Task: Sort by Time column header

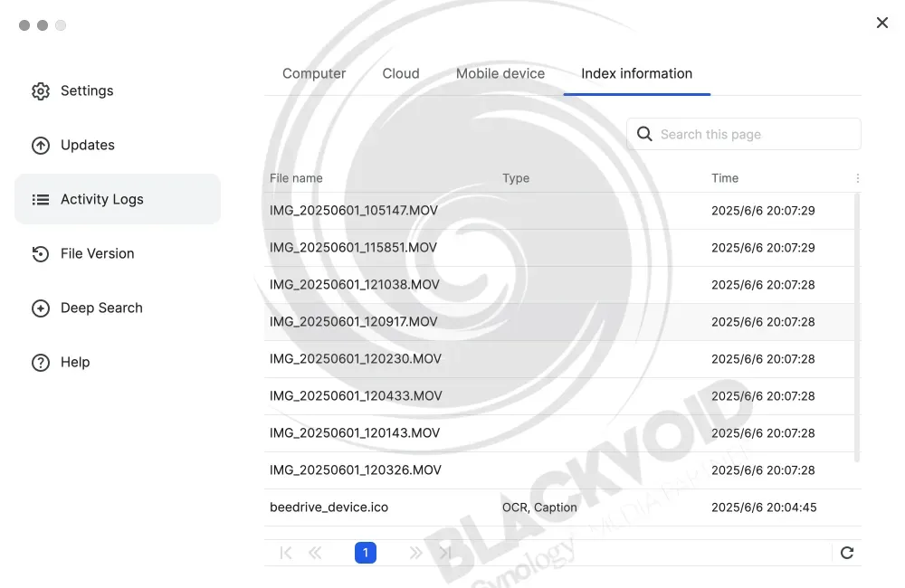Action: 725,178
